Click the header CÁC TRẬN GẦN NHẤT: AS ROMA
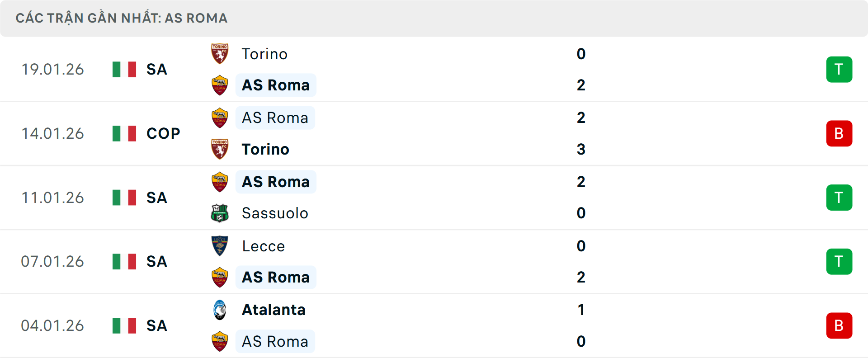Viewport: 868px width, 358px height. [121, 18]
